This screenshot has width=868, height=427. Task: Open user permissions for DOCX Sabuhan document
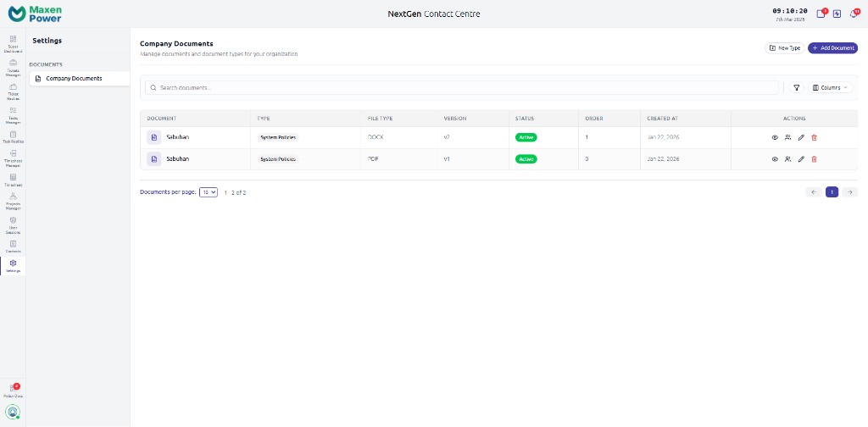coord(787,137)
